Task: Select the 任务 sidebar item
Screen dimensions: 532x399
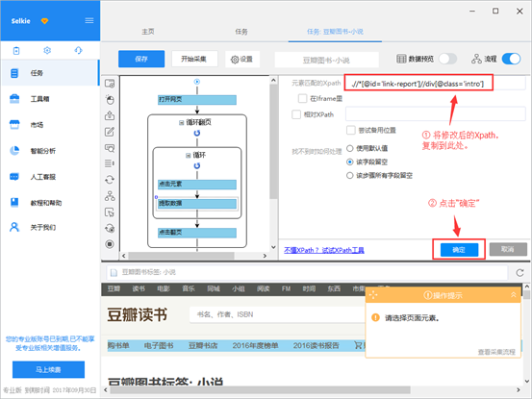Action: coord(50,73)
